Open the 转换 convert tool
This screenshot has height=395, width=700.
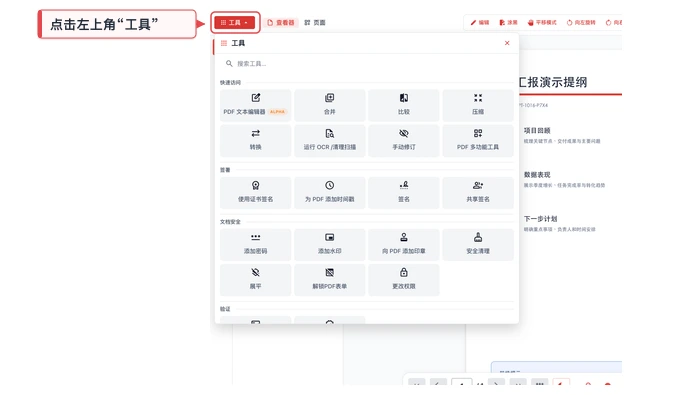click(255, 141)
